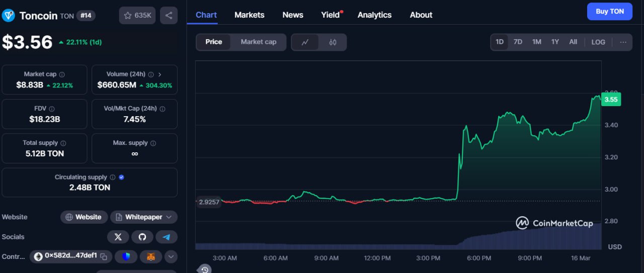Open info icon next to Max. supply
The height and width of the screenshot is (273, 644).
pyautogui.click(x=153, y=143)
